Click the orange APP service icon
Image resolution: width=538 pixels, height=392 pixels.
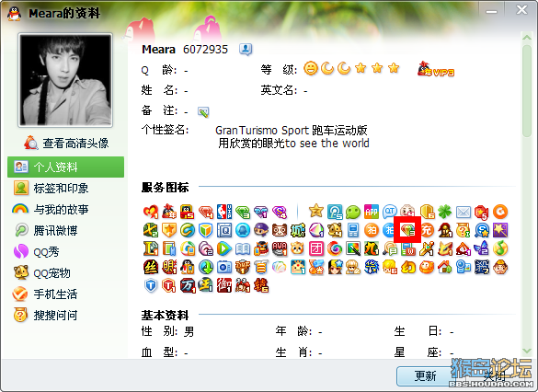pos(372,212)
